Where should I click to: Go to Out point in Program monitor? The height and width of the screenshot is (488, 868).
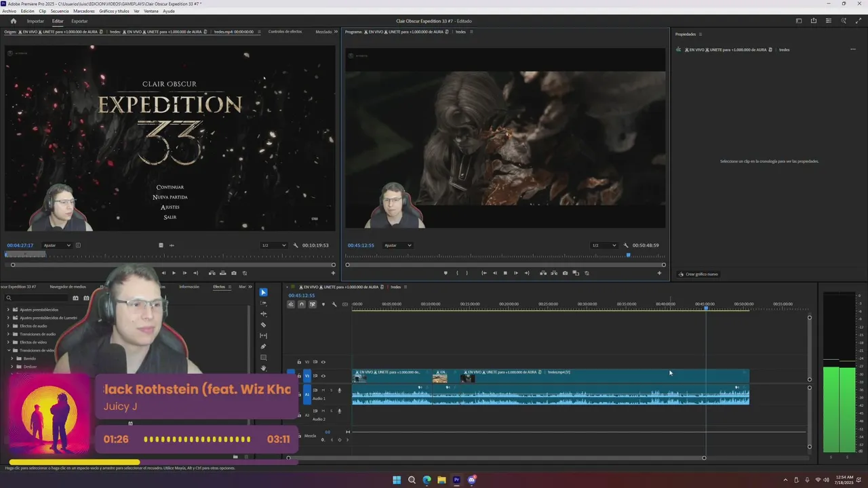(x=527, y=273)
